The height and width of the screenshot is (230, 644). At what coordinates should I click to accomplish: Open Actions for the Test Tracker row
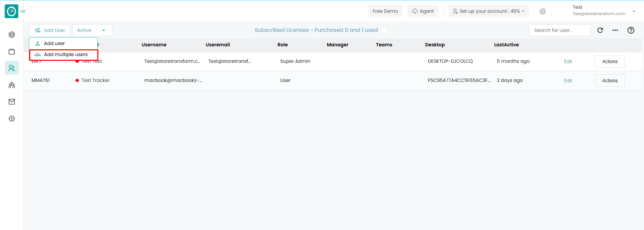point(610,81)
